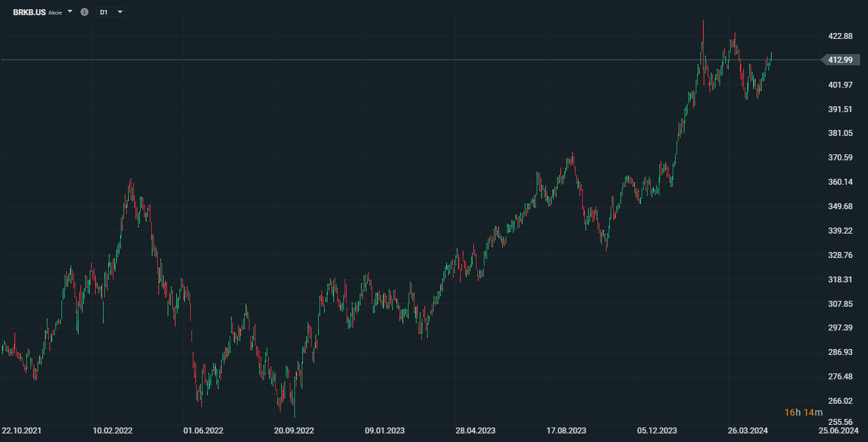Click the 255.56 price axis label
The width and height of the screenshot is (868, 442).
[x=839, y=422]
